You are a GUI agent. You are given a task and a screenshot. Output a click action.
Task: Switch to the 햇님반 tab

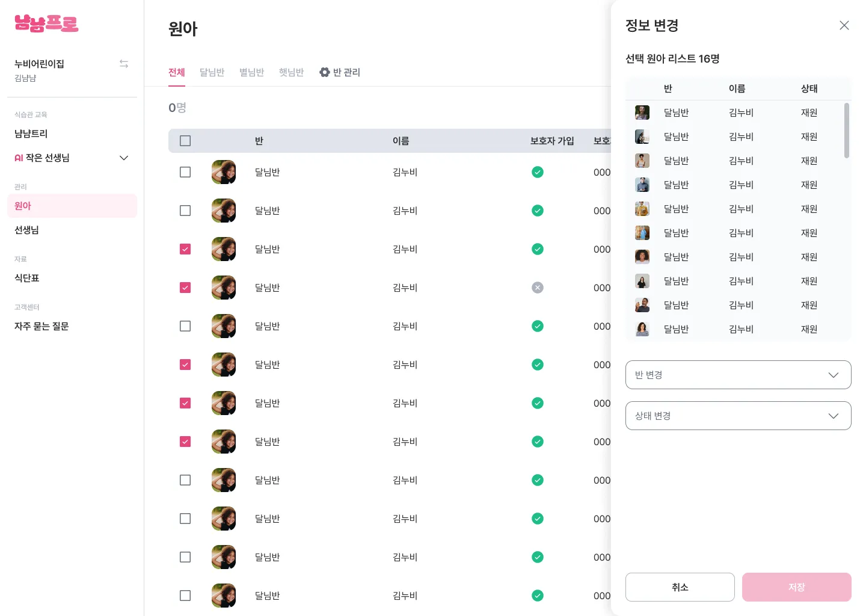tap(291, 72)
